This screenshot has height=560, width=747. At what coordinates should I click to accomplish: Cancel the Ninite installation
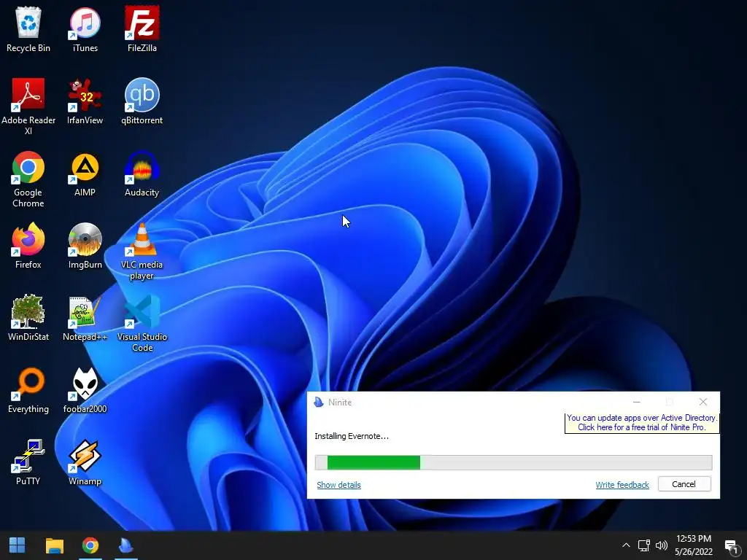coord(684,484)
